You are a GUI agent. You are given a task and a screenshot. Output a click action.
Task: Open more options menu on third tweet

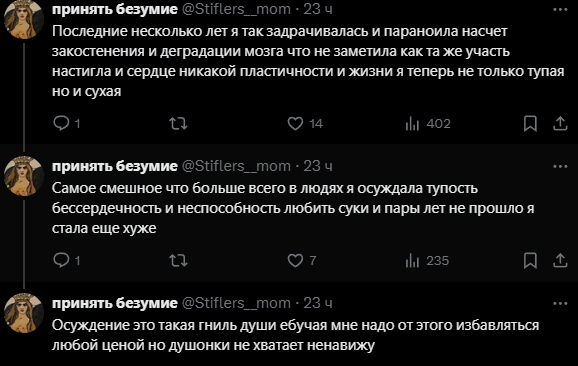click(560, 303)
